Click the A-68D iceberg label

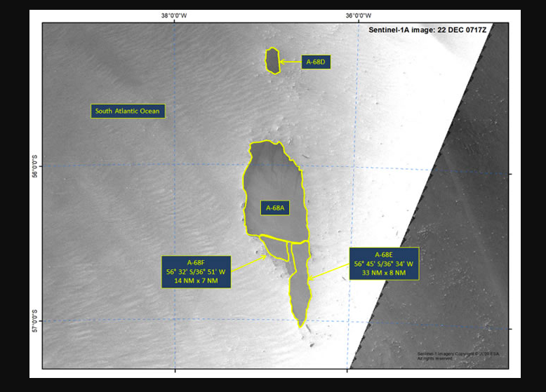[316, 62]
